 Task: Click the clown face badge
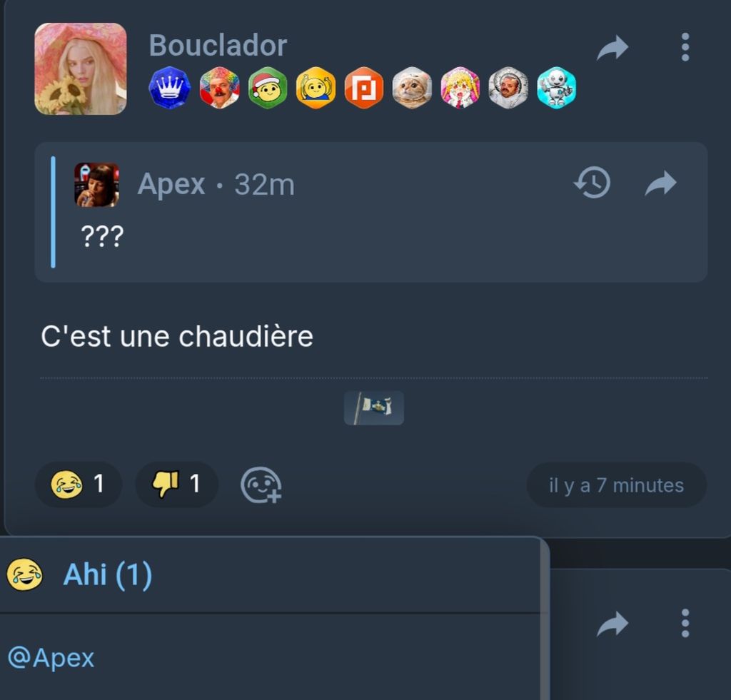(219, 88)
